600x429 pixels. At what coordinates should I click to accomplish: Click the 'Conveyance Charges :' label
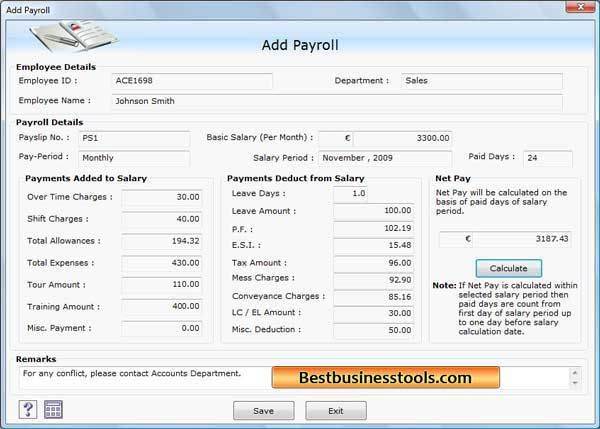279,296
